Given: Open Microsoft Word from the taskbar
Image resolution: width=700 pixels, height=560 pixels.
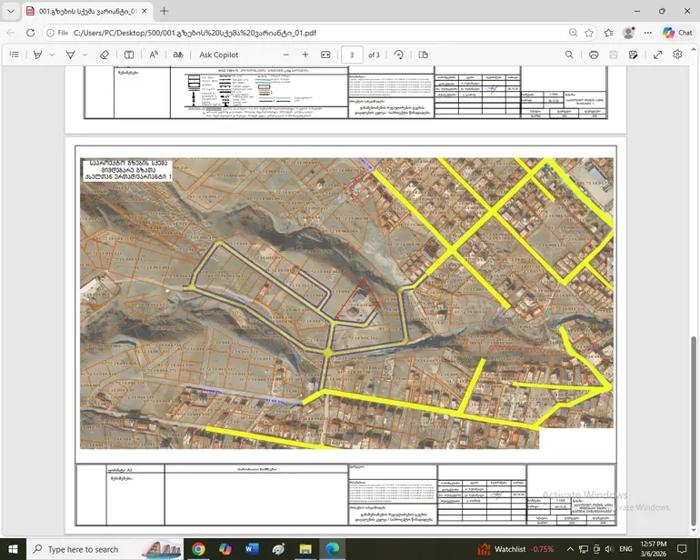Looking at the screenshot, I should click(x=252, y=549).
